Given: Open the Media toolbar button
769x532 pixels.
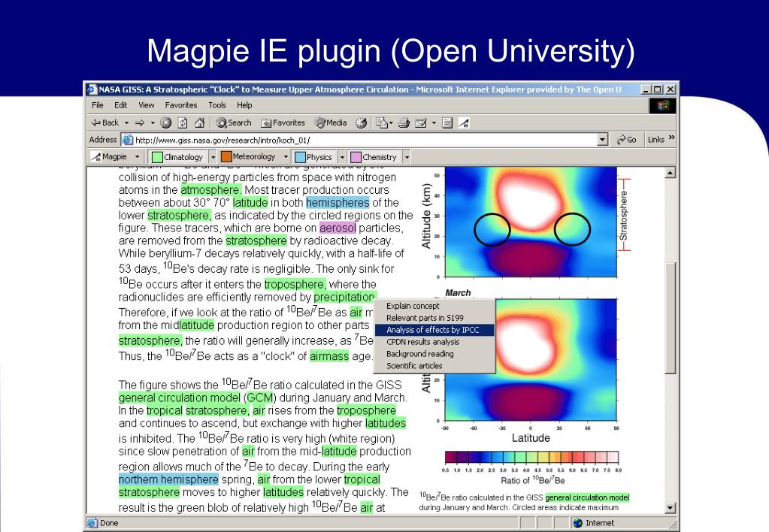Looking at the screenshot, I should click(x=331, y=122).
